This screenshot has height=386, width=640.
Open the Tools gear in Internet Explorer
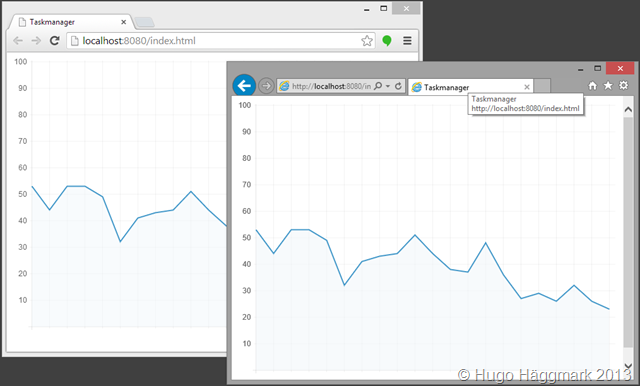point(623,85)
